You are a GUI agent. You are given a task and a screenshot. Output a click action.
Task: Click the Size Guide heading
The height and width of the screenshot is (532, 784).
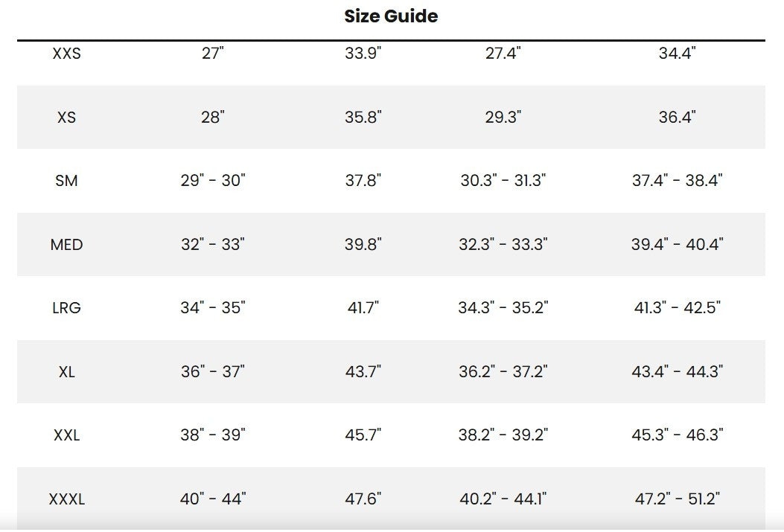pos(391,16)
